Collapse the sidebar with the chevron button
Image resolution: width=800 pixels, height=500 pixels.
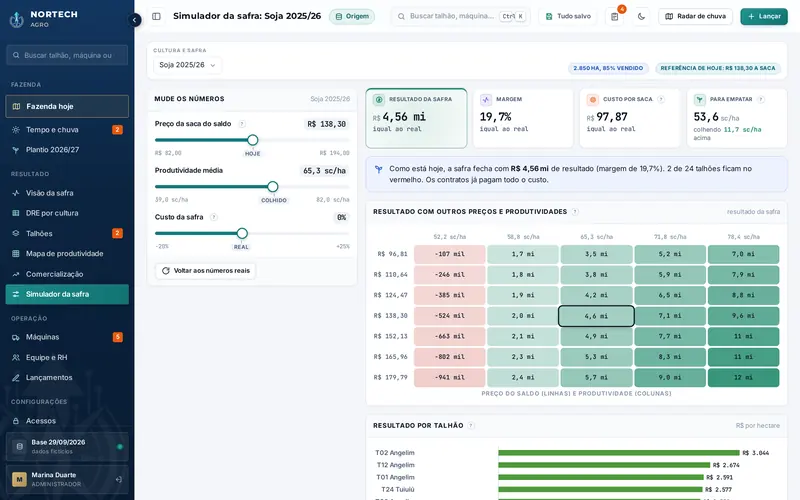pos(134,20)
